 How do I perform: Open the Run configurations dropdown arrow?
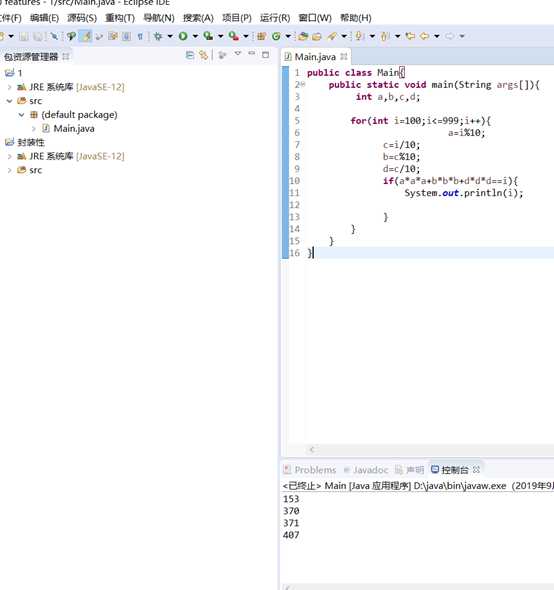(x=195, y=36)
